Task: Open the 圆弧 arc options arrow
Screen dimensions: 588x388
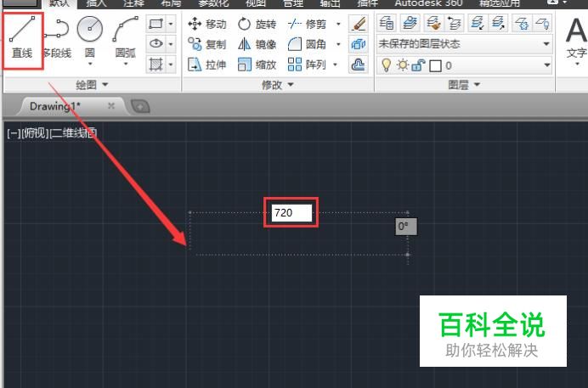Action: (126, 64)
